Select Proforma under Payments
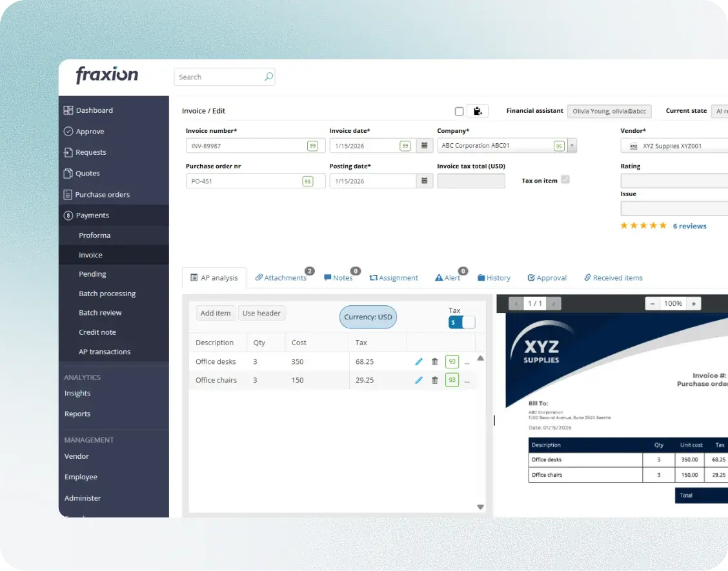 coord(95,235)
